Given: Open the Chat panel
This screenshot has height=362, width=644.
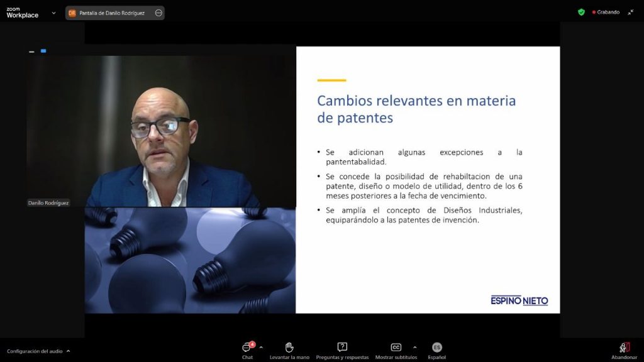Looking at the screenshot, I should [x=247, y=348].
